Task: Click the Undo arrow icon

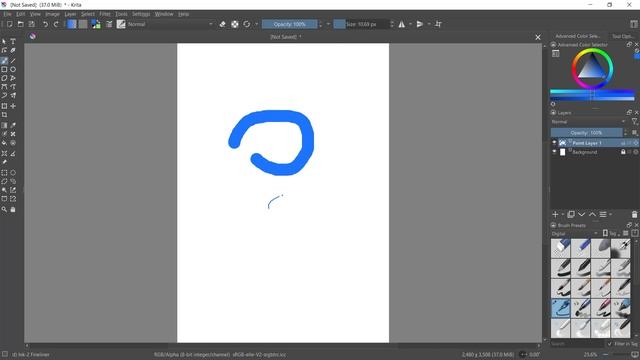Action: pos(45,24)
